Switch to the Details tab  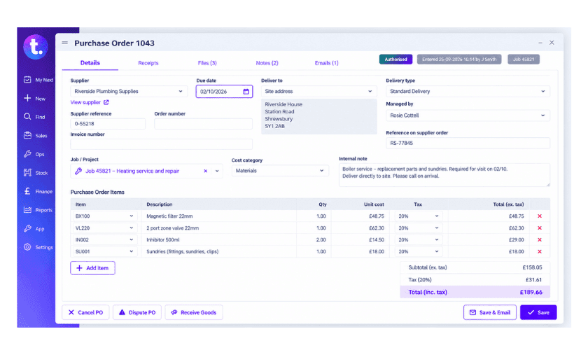[x=90, y=63]
